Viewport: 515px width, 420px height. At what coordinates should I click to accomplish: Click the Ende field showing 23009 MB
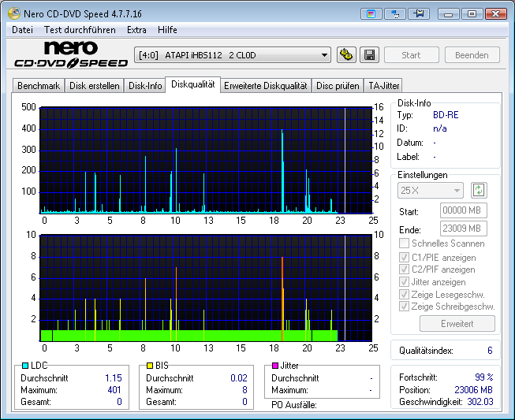click(464, 229)
